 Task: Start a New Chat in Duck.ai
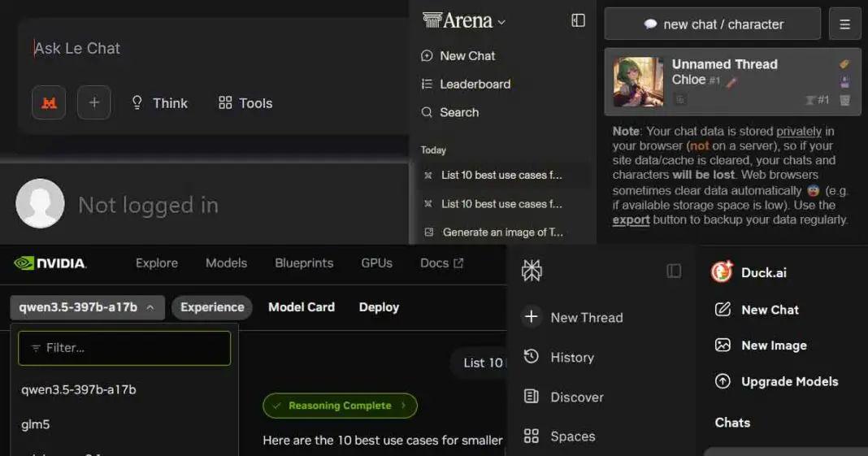[x=757, y=310]
